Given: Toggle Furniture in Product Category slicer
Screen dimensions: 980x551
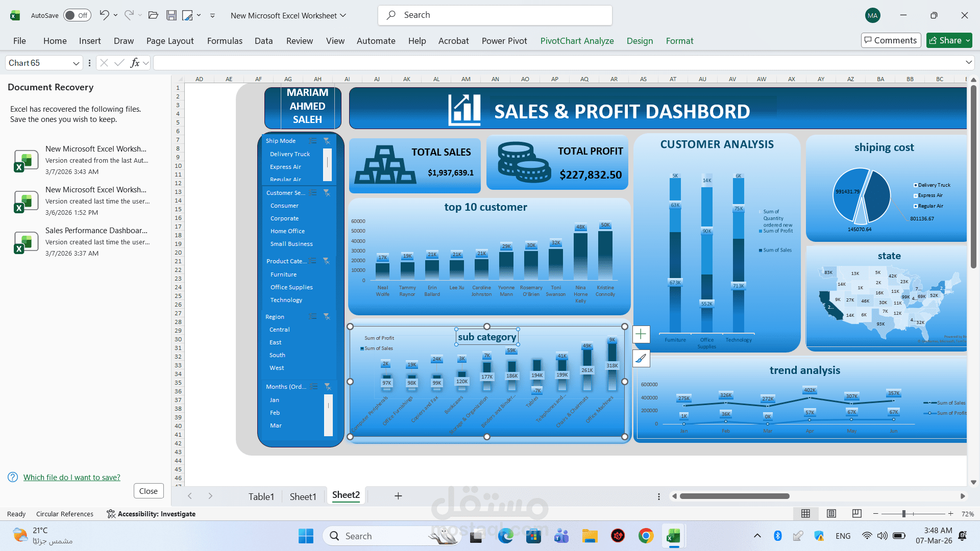Looking at the screenshot, I should pos(283,274).
